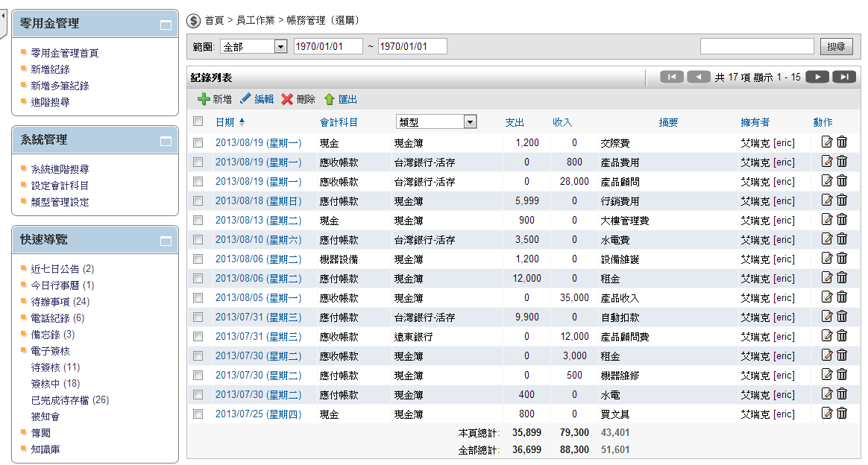Open 進階搜尋 in sidebar

(x=51, y=102)
